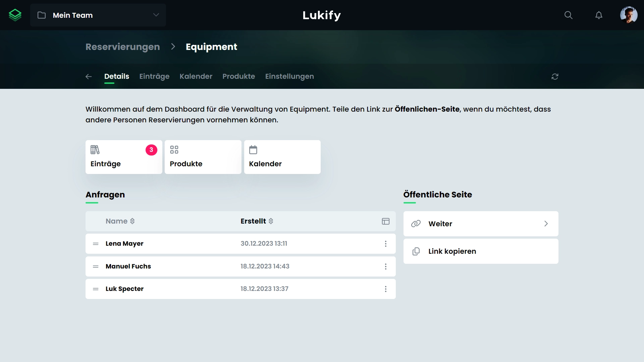
Task: Sort requests by Erstellt column
Action: 257,221
